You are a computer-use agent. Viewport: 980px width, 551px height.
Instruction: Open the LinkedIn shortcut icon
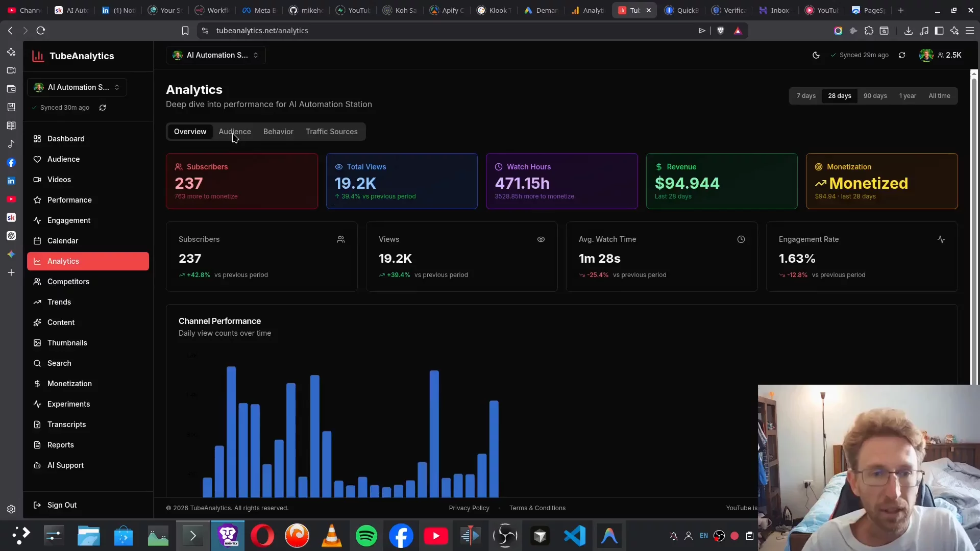11,181
